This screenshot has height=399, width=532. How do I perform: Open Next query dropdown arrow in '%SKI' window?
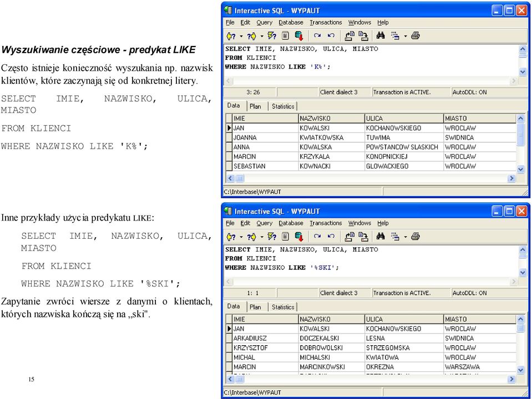point(262,237)
